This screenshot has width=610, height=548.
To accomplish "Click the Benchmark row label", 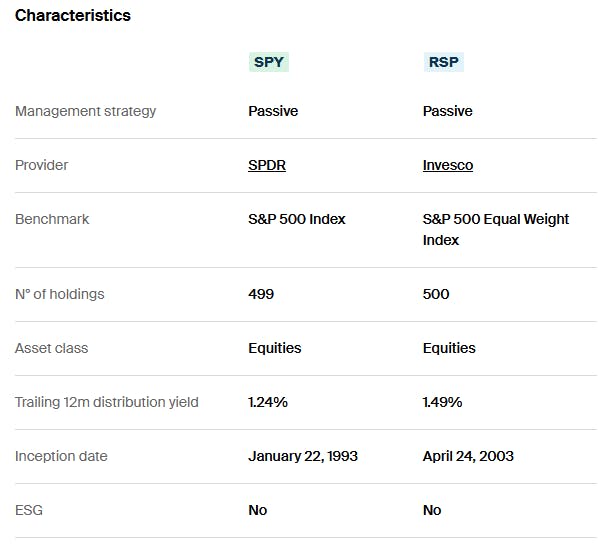I will (52, 219).
